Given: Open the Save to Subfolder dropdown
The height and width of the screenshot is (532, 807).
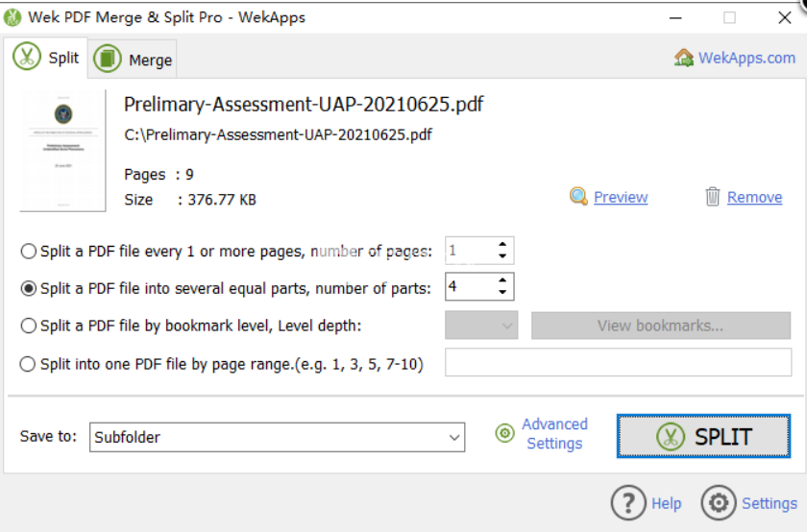Looking at the screenshot, I should point(277,437).
